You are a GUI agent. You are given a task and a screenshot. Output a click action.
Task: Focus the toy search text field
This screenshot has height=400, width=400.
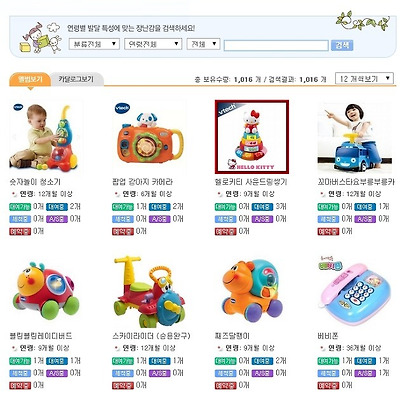[x=276, y=46]
